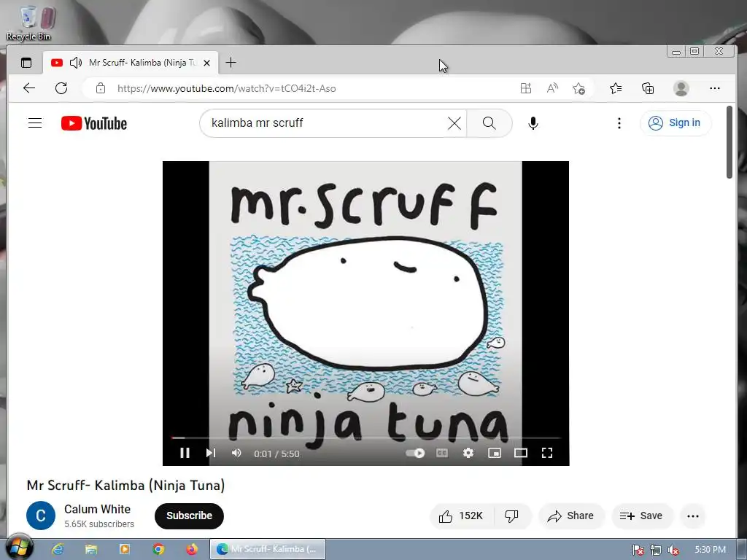Launch Chrome from taskbar
747x560 pixels.
click(158, 549)
